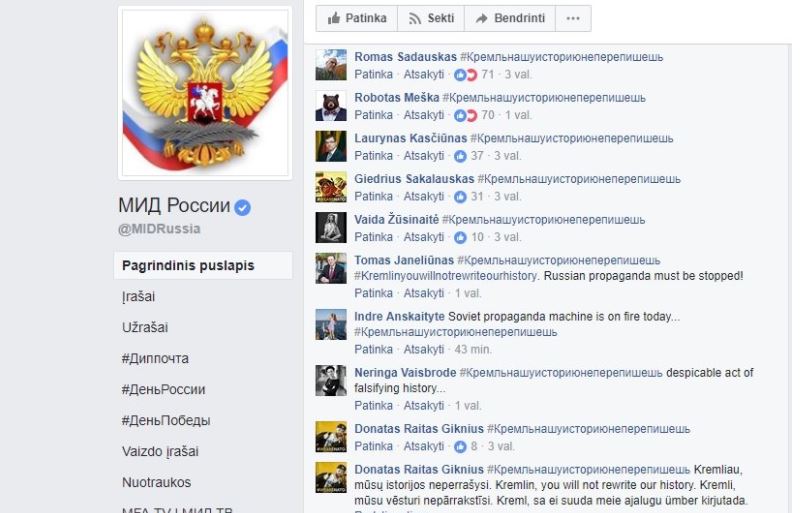Viewport: 800px width, 513px height.
Task: Click the Patinka thumbs-up button
Action: 357,18
